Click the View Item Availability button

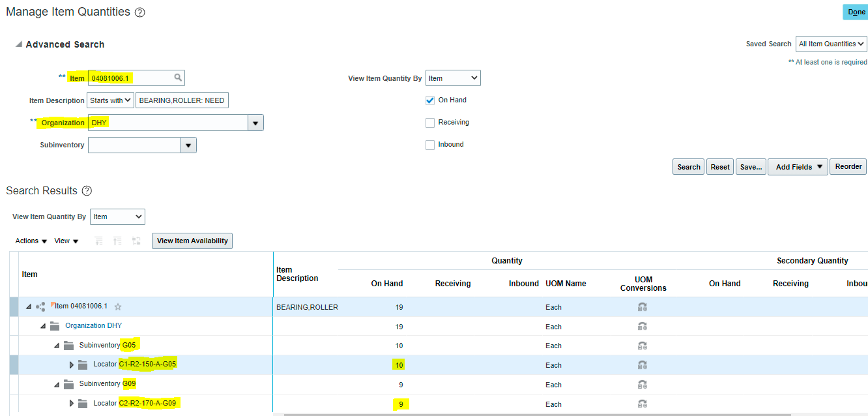(x=192, y=241)
